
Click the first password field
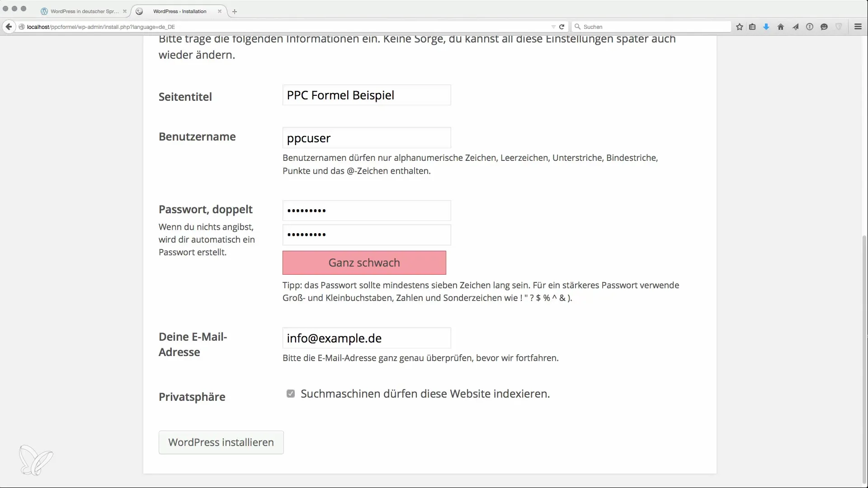[x=367, y=211]
